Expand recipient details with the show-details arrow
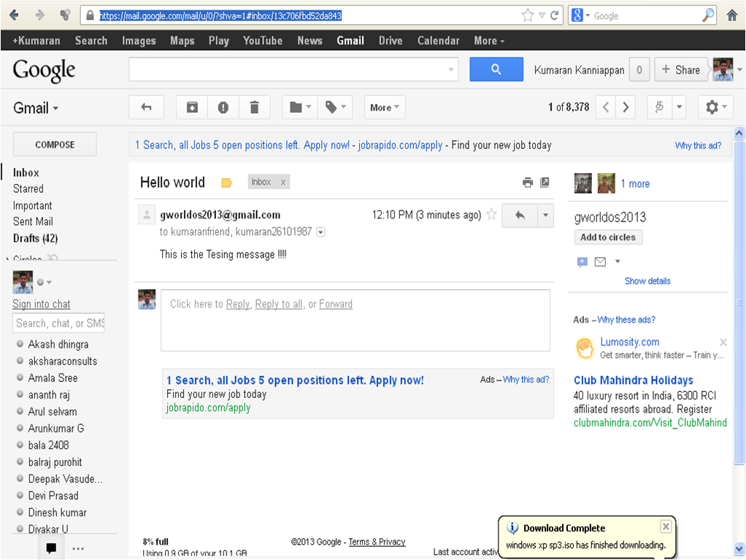The width and height of the screenshot is (746, 560). point(320,232)
